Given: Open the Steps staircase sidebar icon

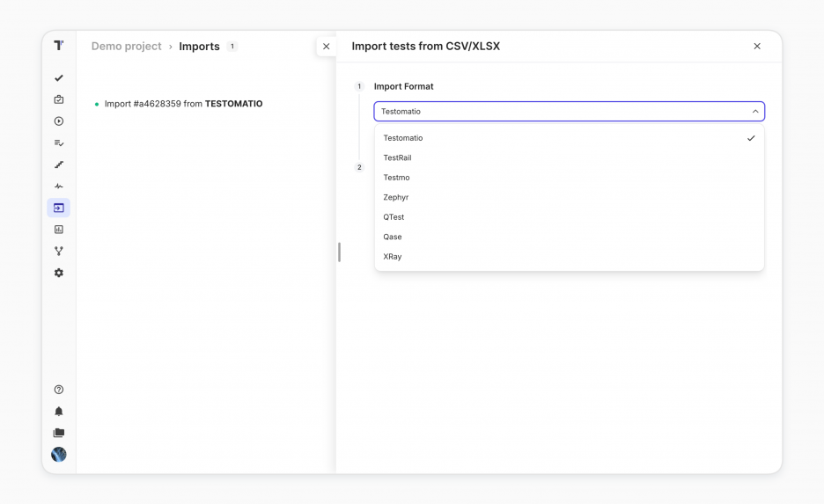Looking at the screenshot, I should click(59, 164).
